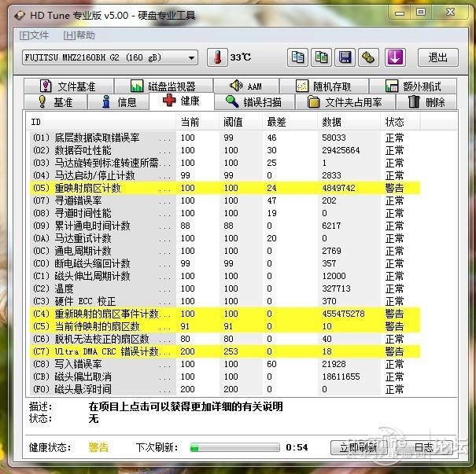
Task: Select row (02) 数据吞吐性能
Action: 225,150
